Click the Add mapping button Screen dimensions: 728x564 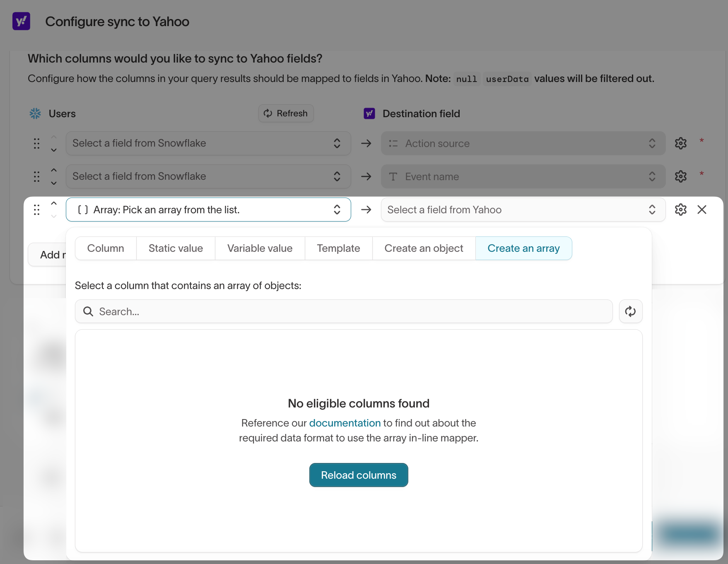coord(47,255)
